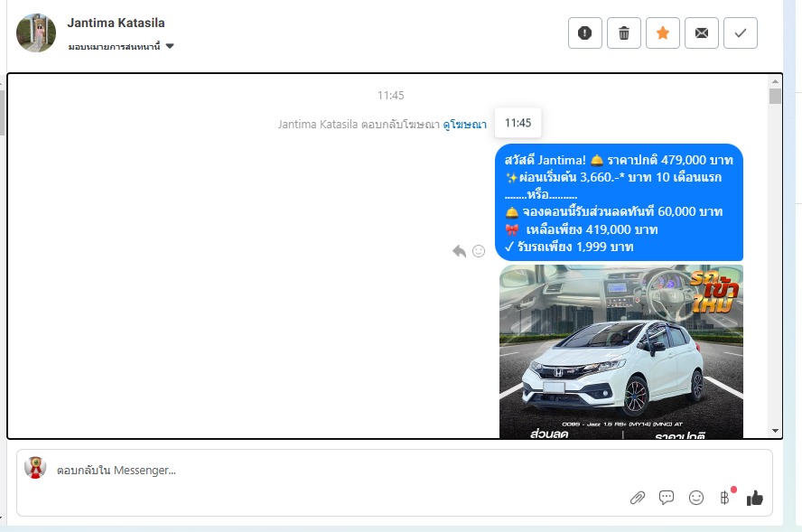Image resolution: width=802 pixels, height=532 pixels.
Task: Open the ดูโฆษณา view ad link
Action: (x=464, y=125)
